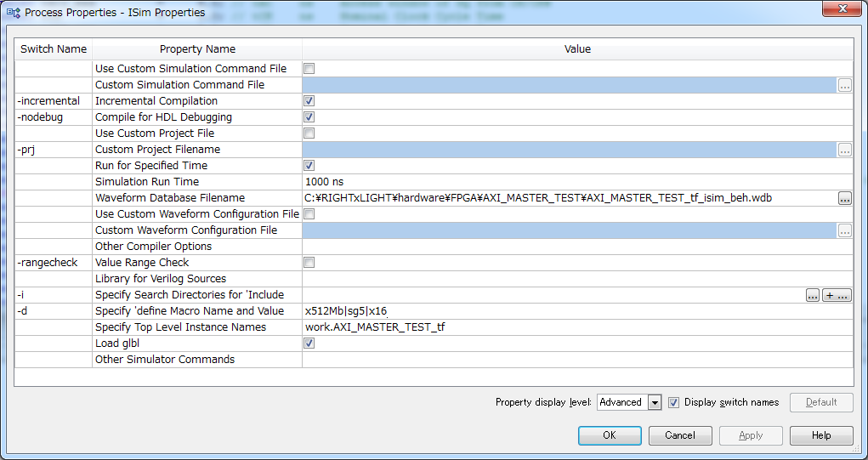Browse for Custom Project Filename
This screenshot has width=868, height=460.
click(845, 150)
